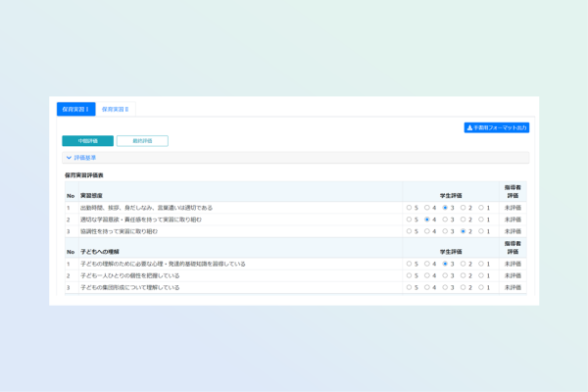The image size is (588, 392).
Task: Choose rating 2 for 子どもの集団形成 row
Action: click(x=464, y=287)
